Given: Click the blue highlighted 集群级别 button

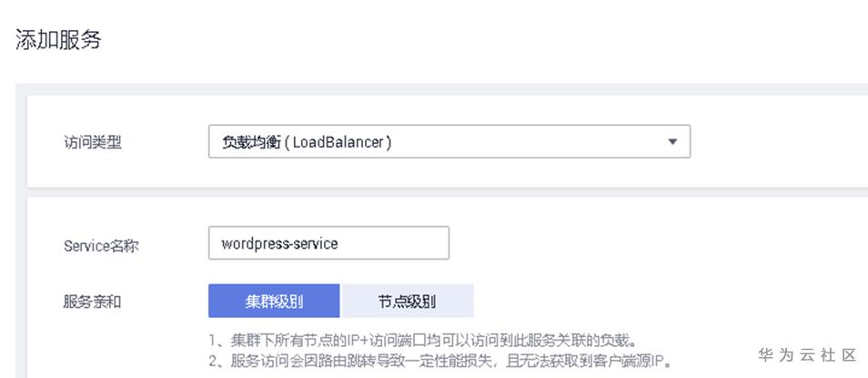Looking at the screenshot, I should pos(274,301).
